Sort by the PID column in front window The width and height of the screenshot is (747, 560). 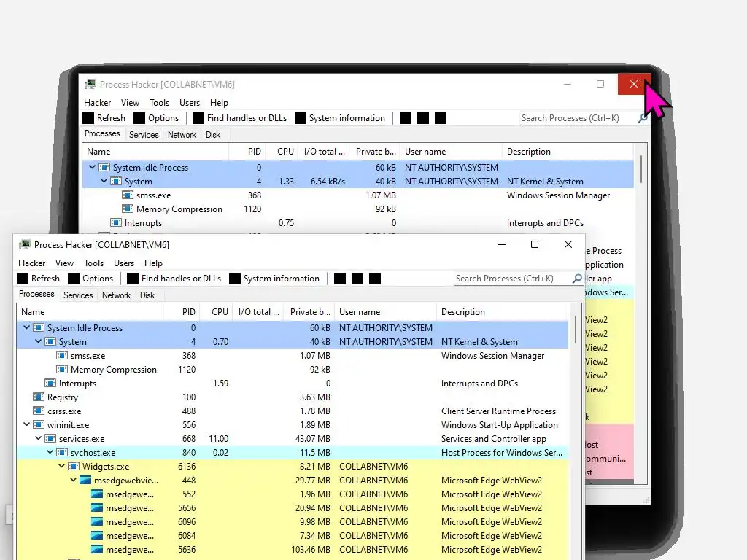(181, 312)
